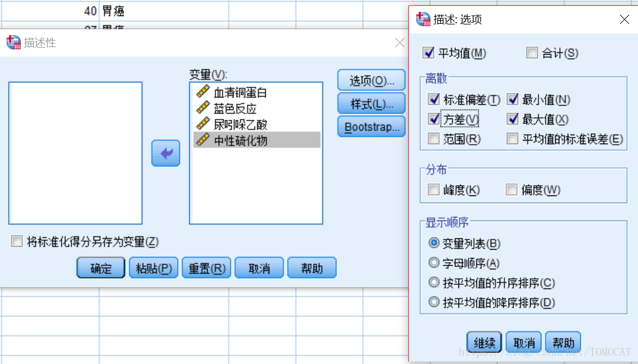This screenshot has width=638, height=364.
Task: Click SPSS icon in 描述: 选项 title bar
Action: [x=423, y=18]
